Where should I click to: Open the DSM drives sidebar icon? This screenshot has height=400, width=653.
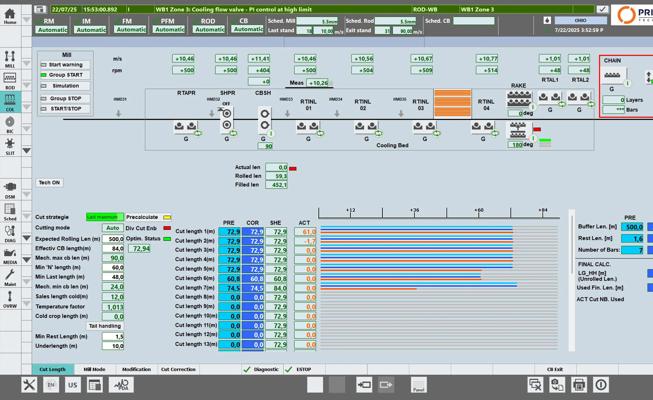[10, 190]
